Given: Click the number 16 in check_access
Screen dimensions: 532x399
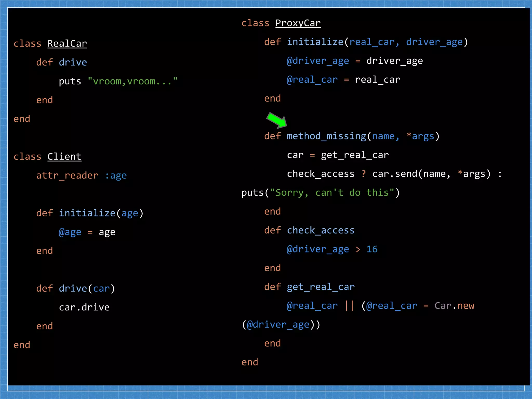Looking at the screenshot, I should click(372, 249).
